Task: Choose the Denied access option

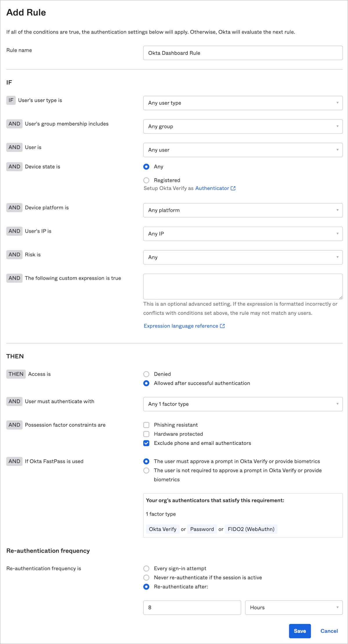Action: [146, 374]
